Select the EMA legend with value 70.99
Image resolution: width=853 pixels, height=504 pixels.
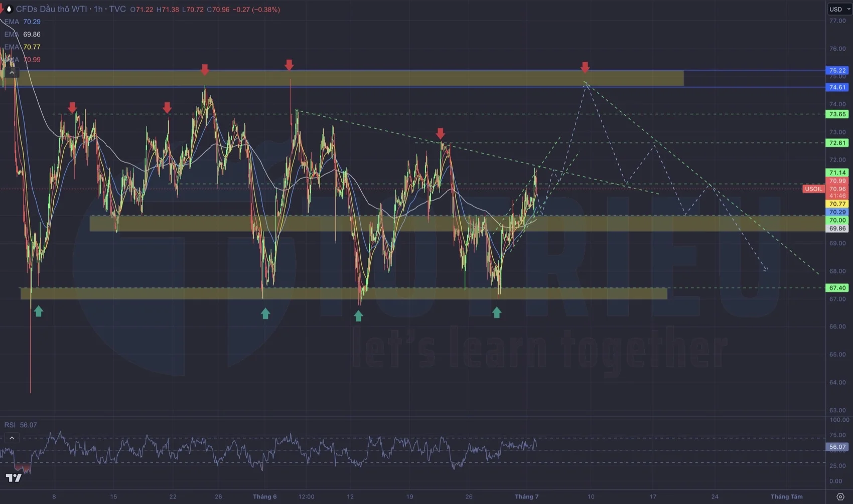click(22, 59)
